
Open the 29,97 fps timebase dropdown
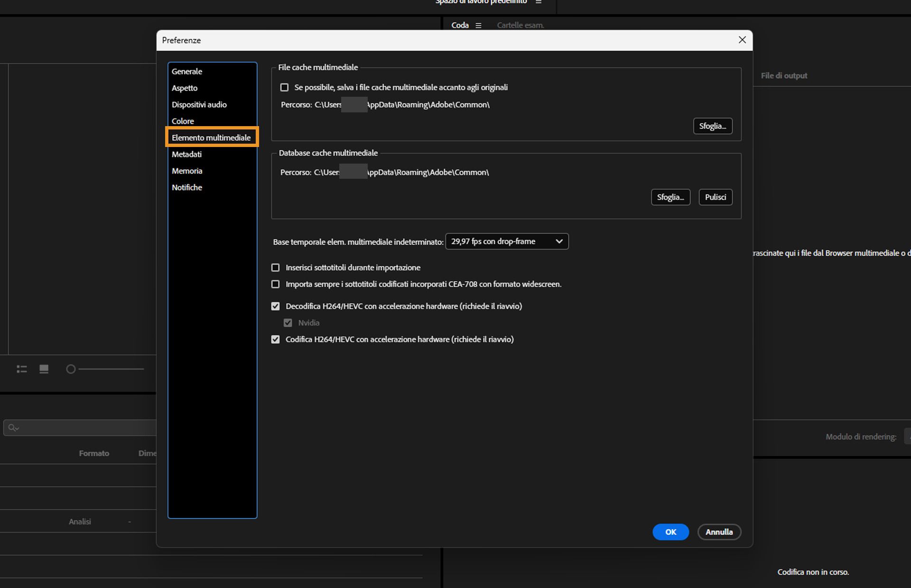506,241
